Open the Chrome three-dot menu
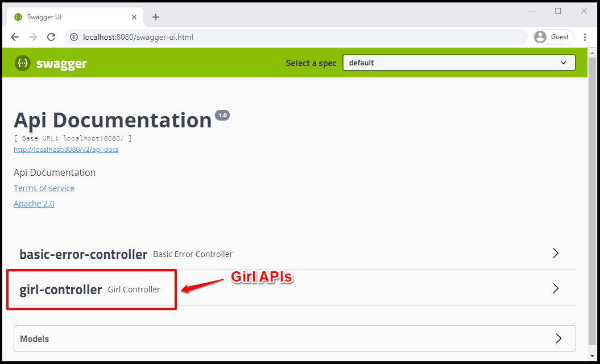The height and width of the screenshot is (364, 600). coord(585,37)
